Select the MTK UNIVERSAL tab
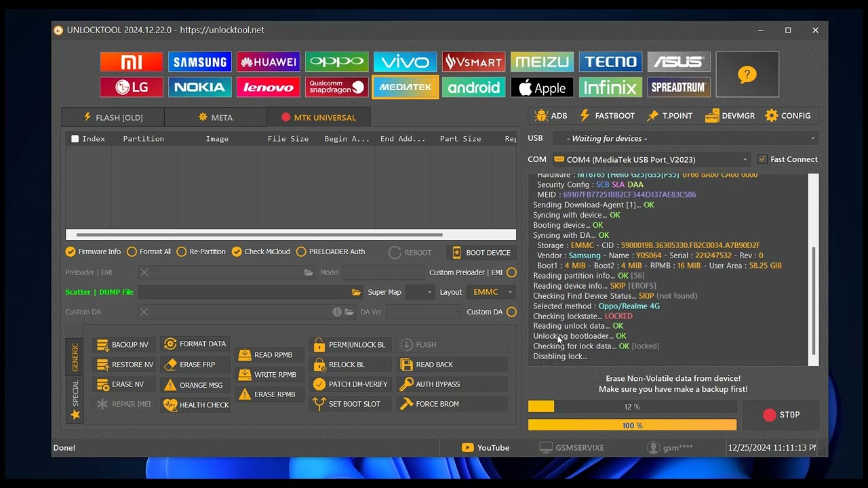The height and width of the screenshot is (488, 868). [x=319, y=117]
